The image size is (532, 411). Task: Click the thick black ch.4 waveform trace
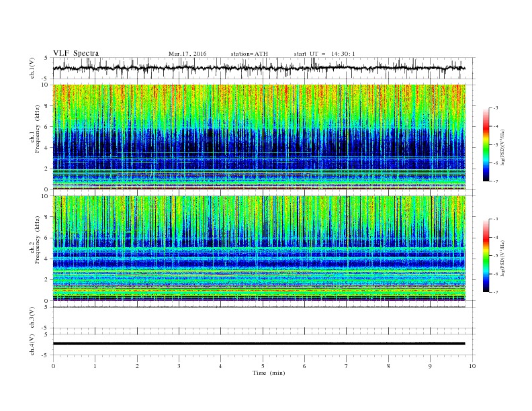[259, 344]
